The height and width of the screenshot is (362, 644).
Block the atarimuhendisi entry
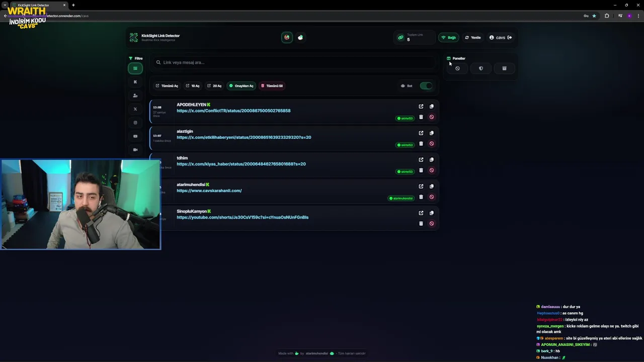click(x=432, y=197)
